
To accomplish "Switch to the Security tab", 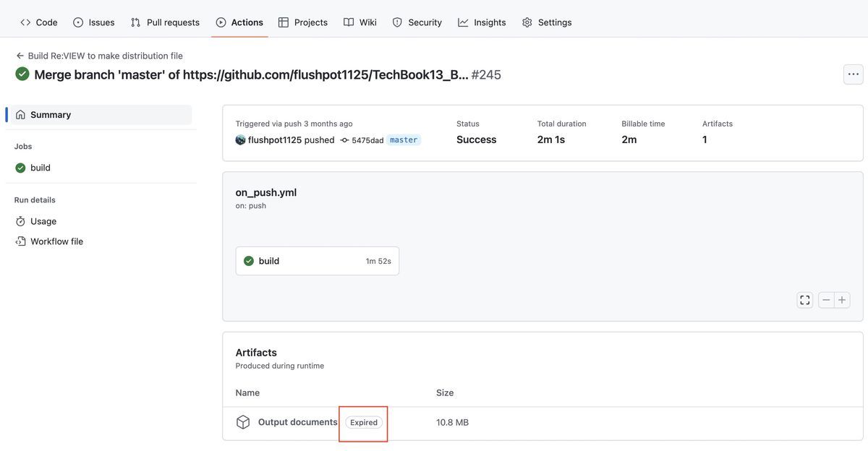I will (x=417, y=22).
